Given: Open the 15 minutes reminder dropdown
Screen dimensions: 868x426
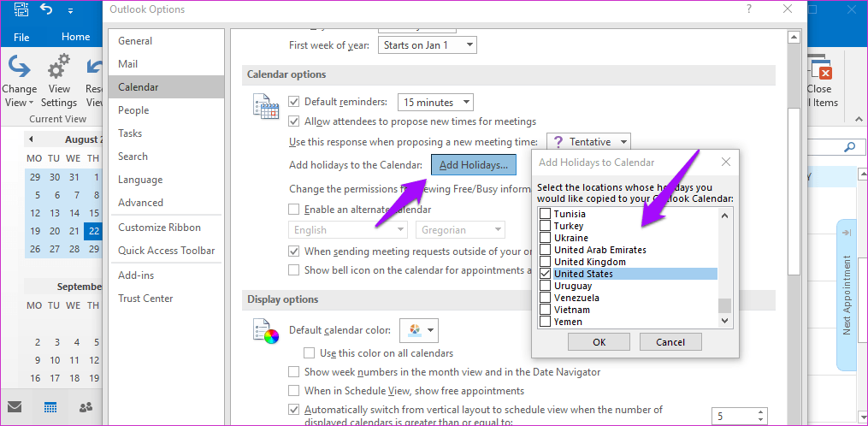Looking at the screenshot, I should [x=435, y=102].
